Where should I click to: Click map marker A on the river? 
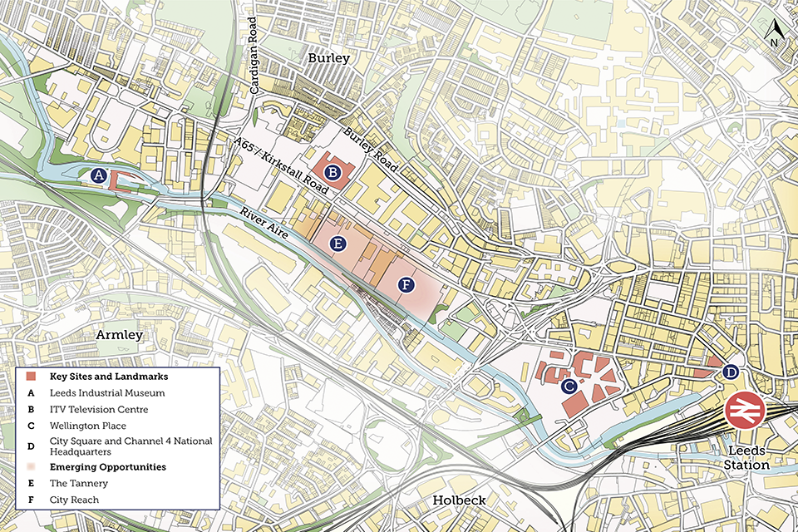point(100,175)
